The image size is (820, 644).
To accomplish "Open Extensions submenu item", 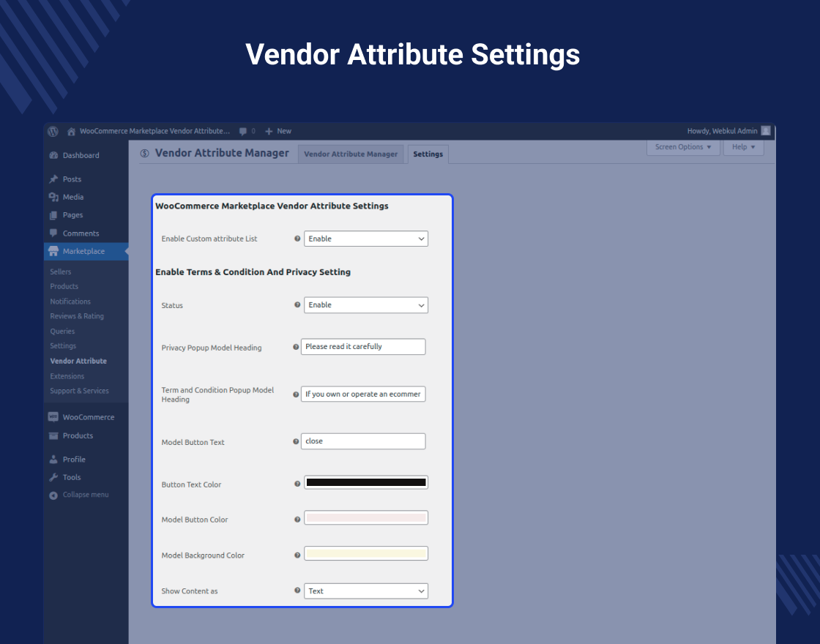I will coord(67,376).
